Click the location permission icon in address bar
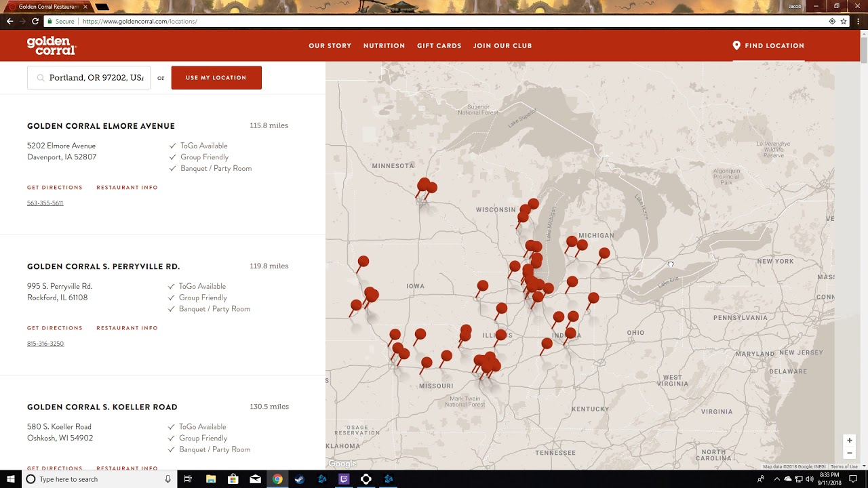868x488 pixels. 832,21
